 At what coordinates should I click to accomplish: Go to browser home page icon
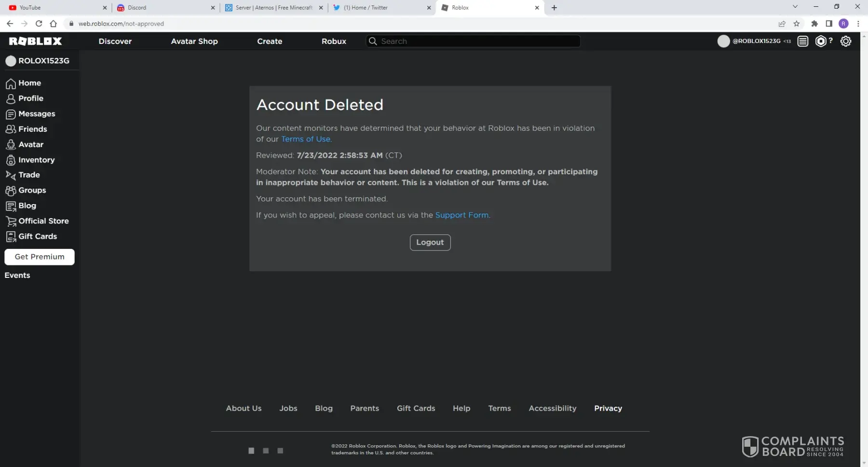coord(53,24)
